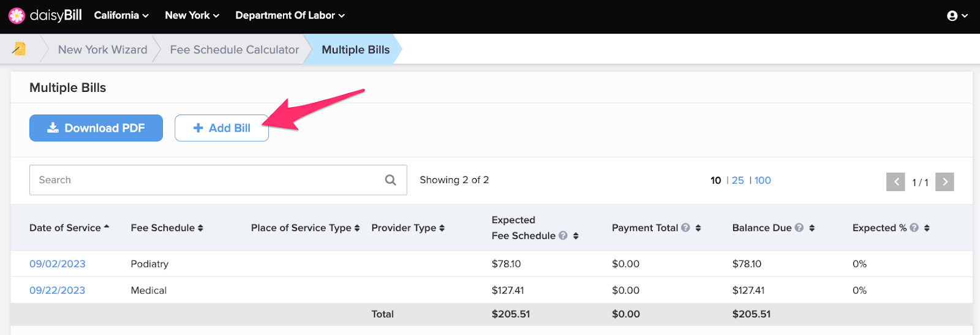
Task: Go to next page arrow
Action: click(945, 182)
